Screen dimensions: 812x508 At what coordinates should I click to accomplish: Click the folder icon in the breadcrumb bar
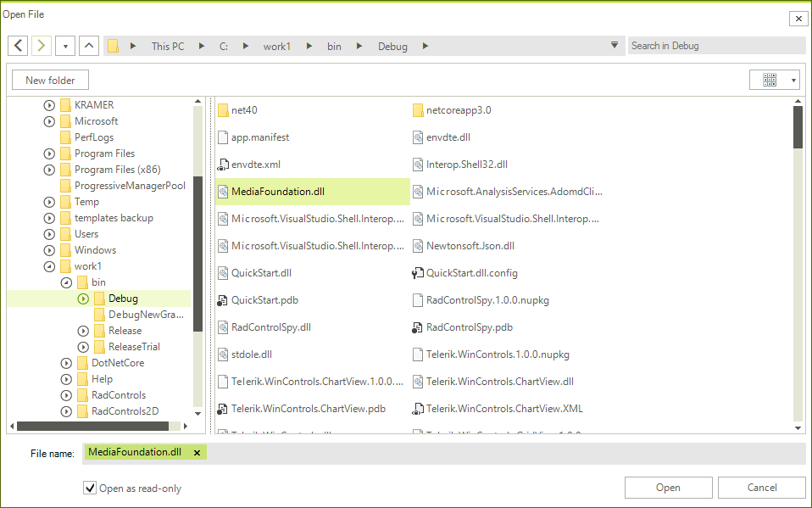(113, 45)
